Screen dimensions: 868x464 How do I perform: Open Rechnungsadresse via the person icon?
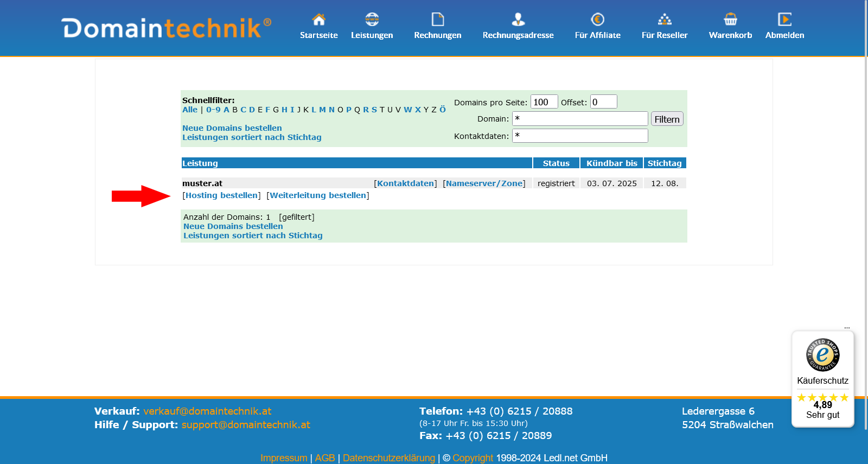coord(518,20)
